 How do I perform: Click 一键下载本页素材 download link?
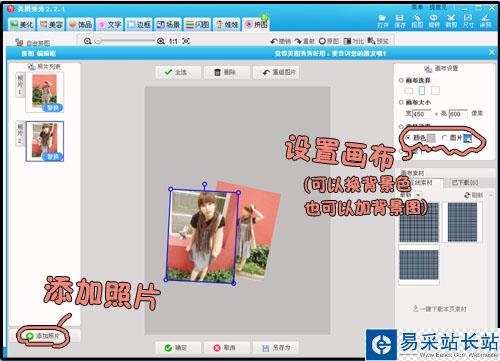coord(440,309)
